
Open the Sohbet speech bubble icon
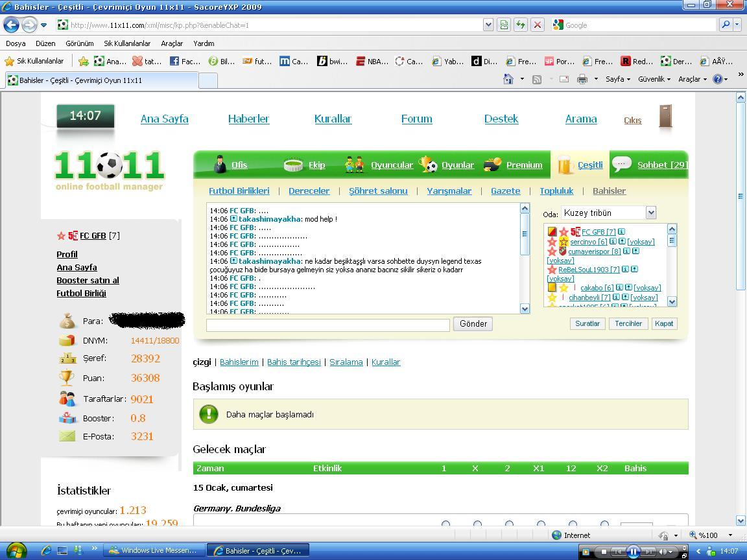click(622, 164)
